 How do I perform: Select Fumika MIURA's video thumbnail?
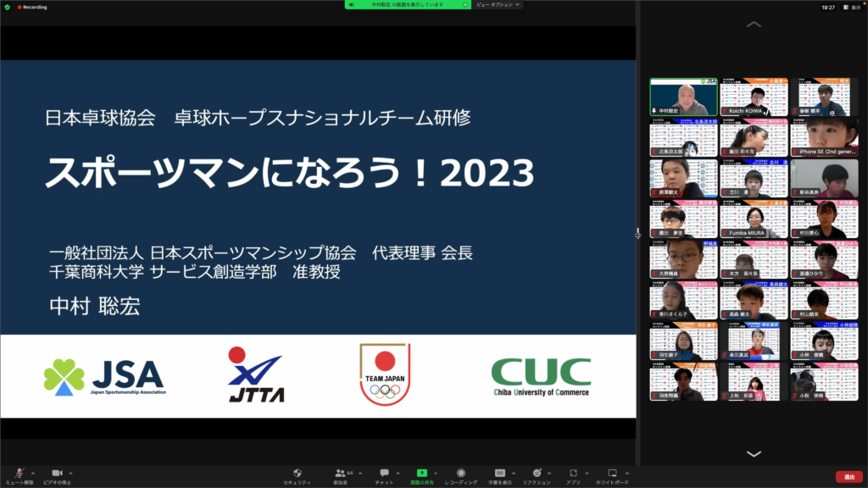click(754, 219)
